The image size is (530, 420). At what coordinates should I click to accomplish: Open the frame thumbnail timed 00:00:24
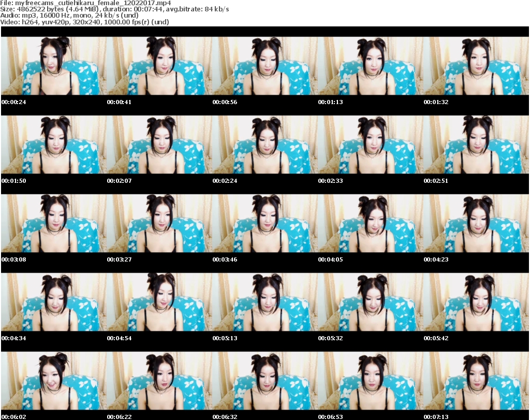(x=54, y=66)
